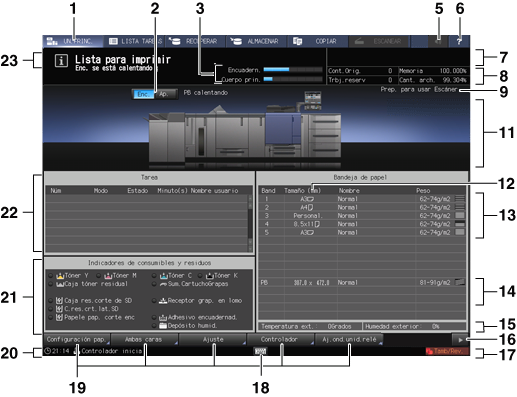The image size is (517, 397).
Task: Open the Controlador menu button
Action: (x=281, y=340)
